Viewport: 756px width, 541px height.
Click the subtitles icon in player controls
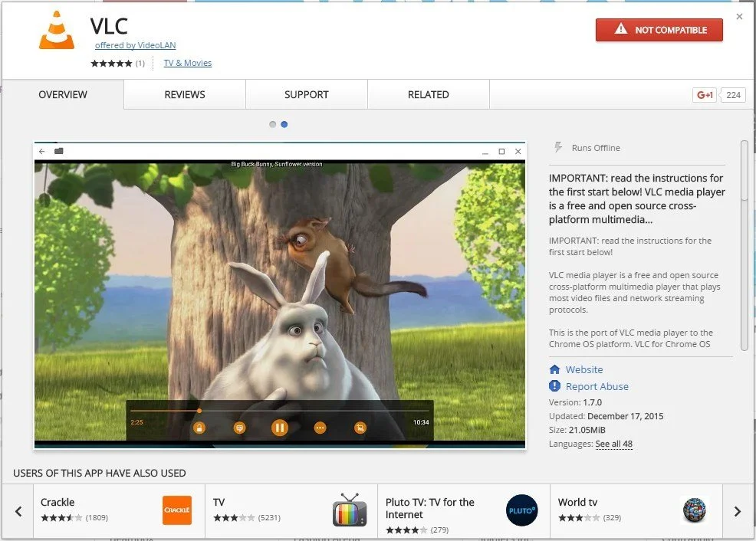[240, 428]
